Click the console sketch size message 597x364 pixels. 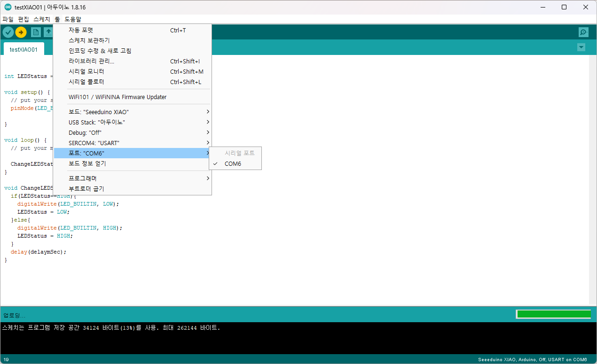coord(111,327)
